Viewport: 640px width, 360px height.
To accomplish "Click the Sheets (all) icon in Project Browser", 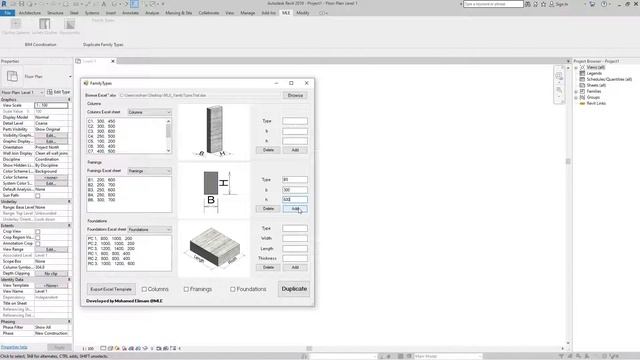I will (x=582, y=85).
